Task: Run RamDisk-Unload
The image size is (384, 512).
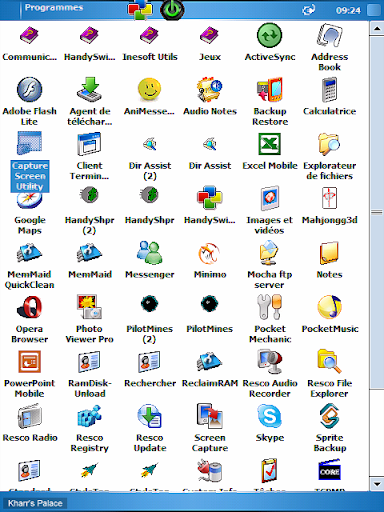Action: [x=89, y=361]
